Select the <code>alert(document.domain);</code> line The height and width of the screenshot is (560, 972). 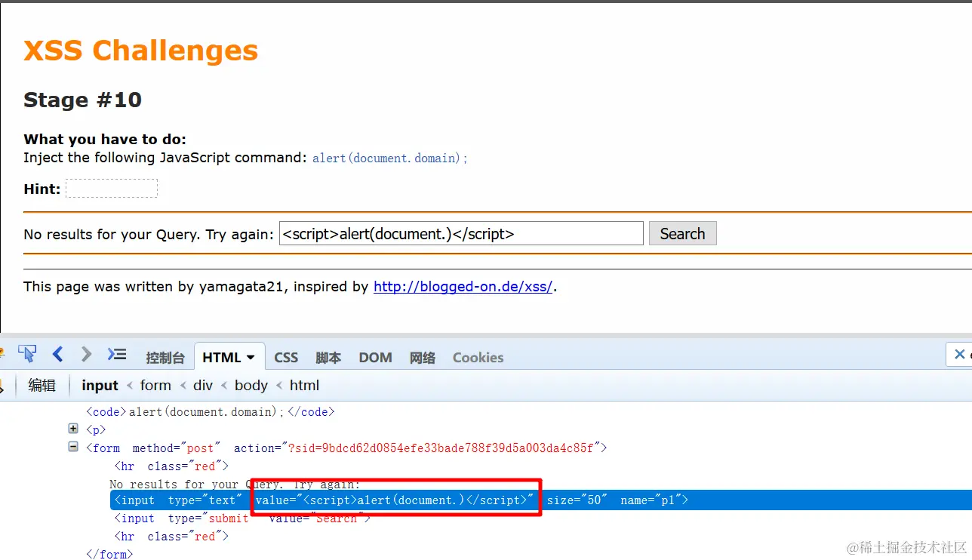pyautogui.click(x=210, y=412)
